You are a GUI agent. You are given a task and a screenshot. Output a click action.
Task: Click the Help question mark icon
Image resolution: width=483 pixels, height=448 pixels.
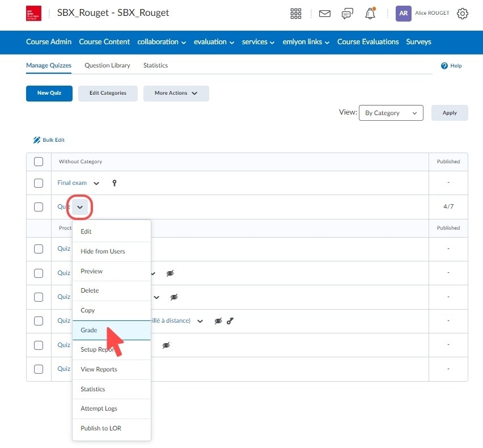click(444, 66)
